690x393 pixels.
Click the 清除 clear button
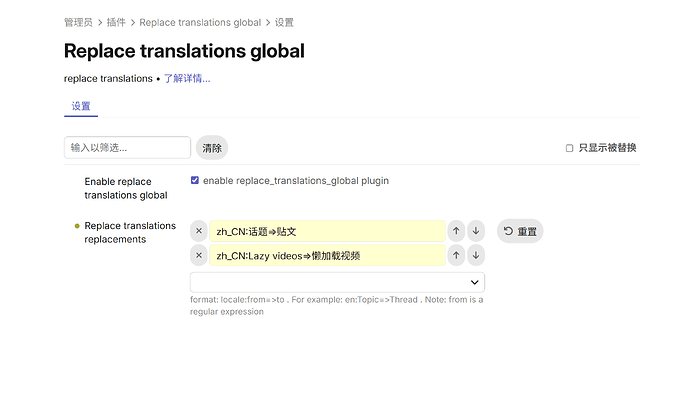click(212, 148)
